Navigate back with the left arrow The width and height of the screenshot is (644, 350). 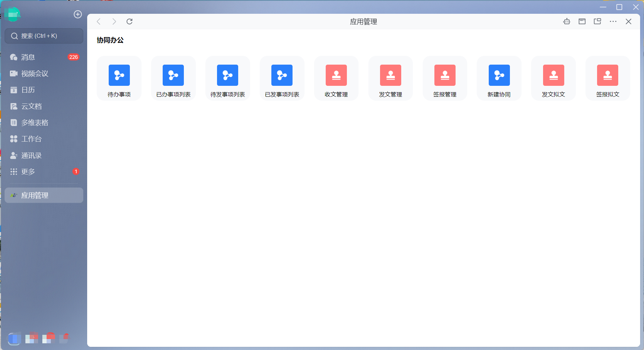(99, 22)
